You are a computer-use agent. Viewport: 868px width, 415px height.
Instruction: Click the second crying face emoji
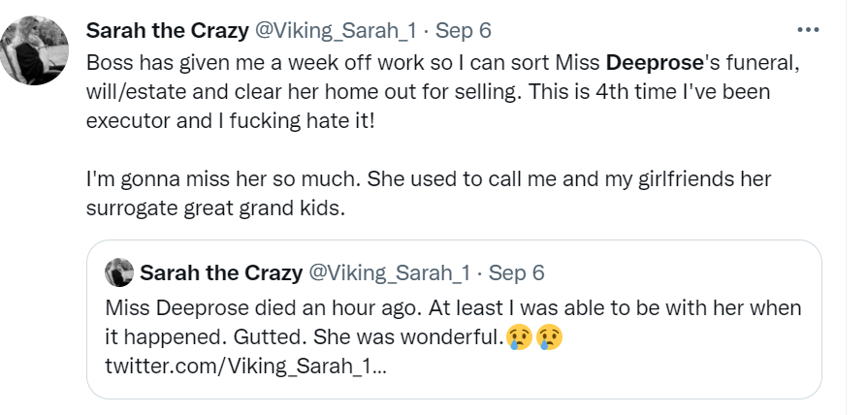point(549,337)
